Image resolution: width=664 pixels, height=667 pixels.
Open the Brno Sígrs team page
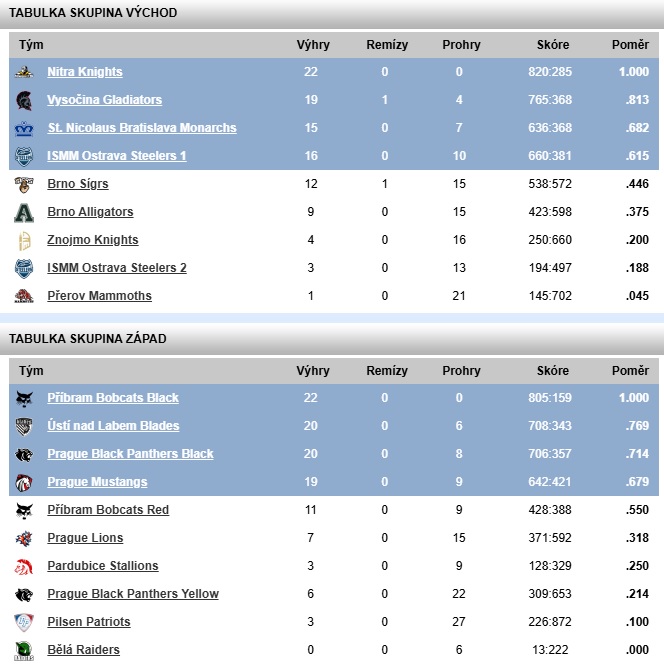[78, 184]
